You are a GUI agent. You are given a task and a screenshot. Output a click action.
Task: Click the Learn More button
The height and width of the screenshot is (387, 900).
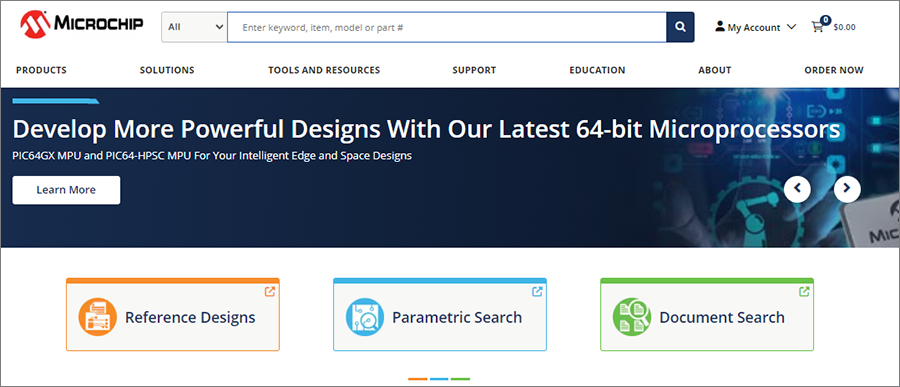pos(66,190)
